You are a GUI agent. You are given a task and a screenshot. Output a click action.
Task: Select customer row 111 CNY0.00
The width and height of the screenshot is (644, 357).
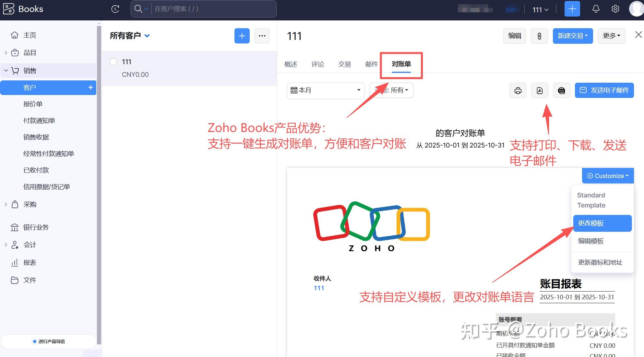click(x=189, y=68)
